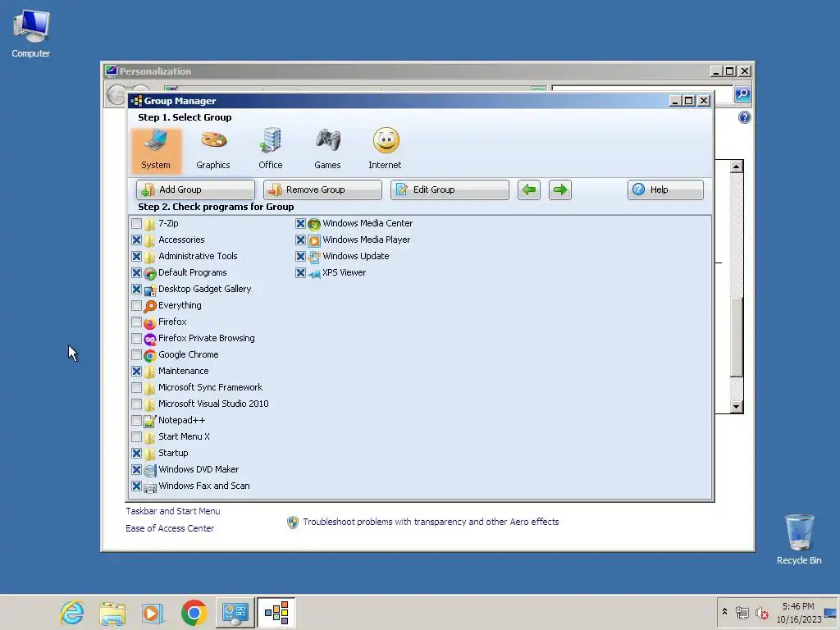
Task: Check the Firefox checkbox
Action: tap(137, 322)
